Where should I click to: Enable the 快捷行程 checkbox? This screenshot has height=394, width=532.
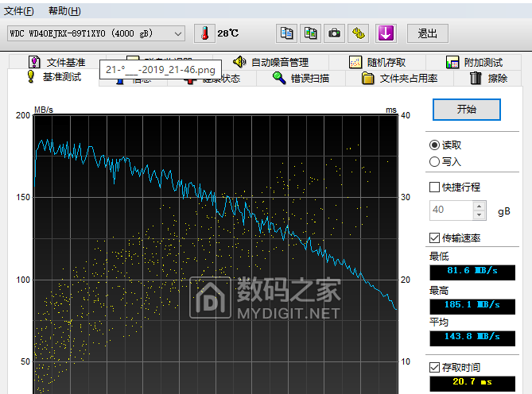click(434, 187)
